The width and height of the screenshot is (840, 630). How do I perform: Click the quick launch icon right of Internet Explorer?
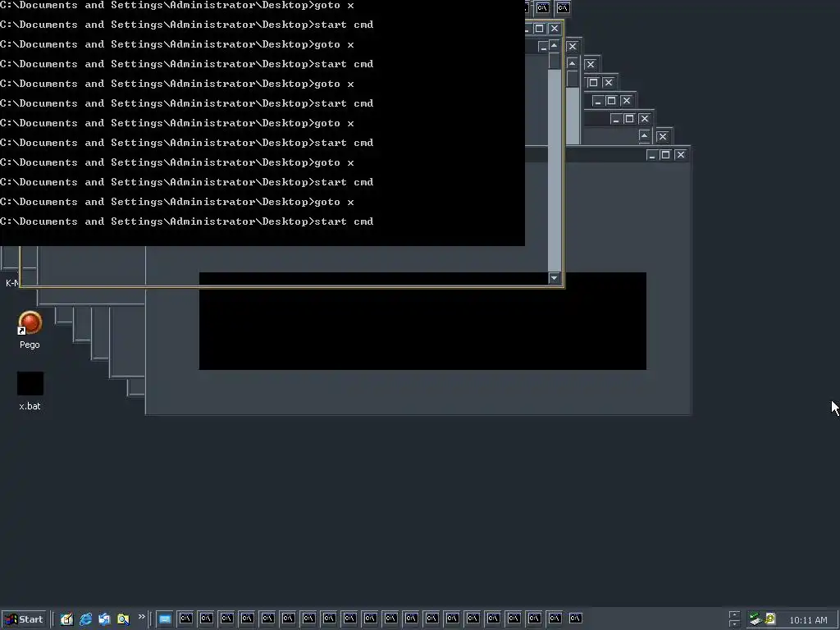coord(104,619)
